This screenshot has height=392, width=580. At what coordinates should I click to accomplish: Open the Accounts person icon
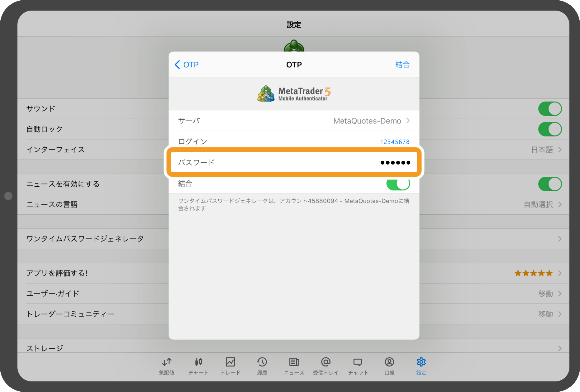[x=389, y=362]
